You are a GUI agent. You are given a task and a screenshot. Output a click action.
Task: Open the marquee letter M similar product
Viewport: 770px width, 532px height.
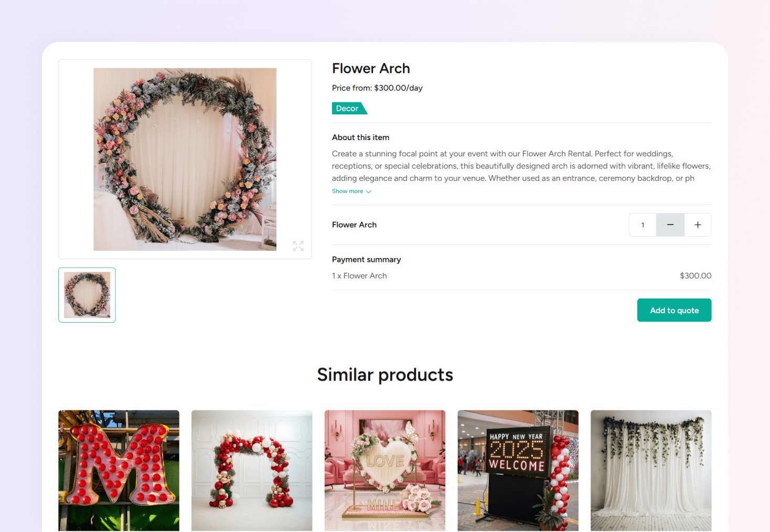click(119, 470)
